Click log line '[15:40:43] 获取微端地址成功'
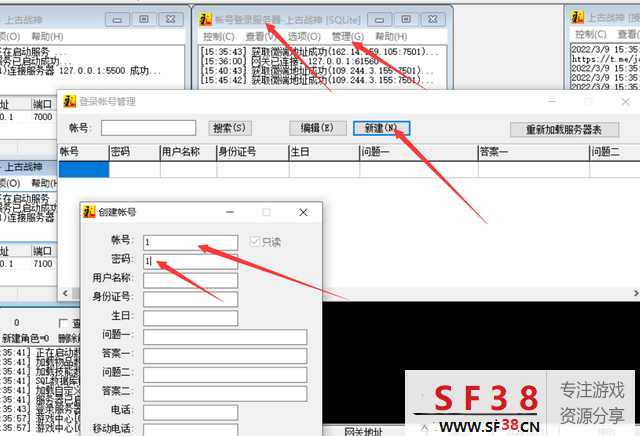640x436 pixels. 317,71
